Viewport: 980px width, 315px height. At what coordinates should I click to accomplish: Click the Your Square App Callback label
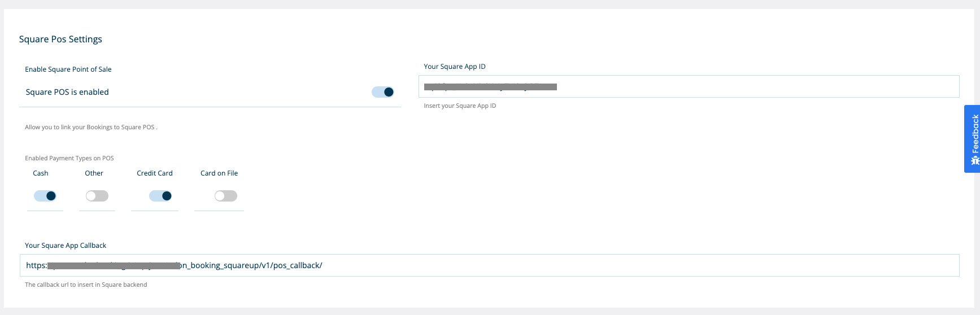pos(66,246)
